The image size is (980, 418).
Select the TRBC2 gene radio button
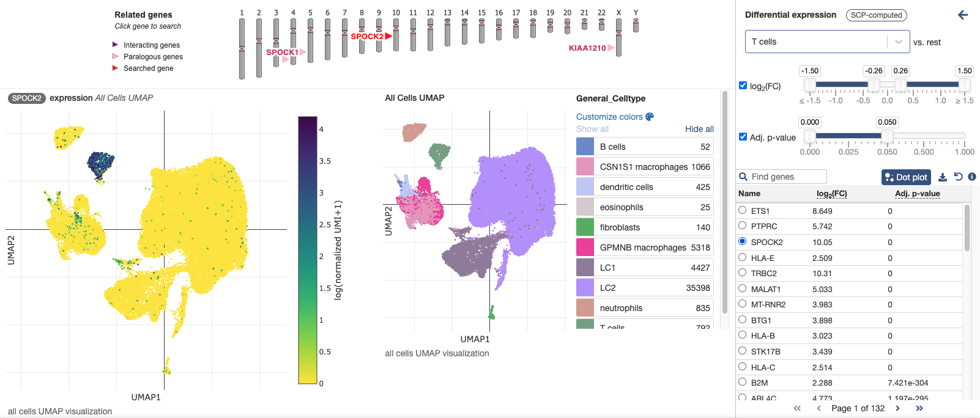coord(743,273)
